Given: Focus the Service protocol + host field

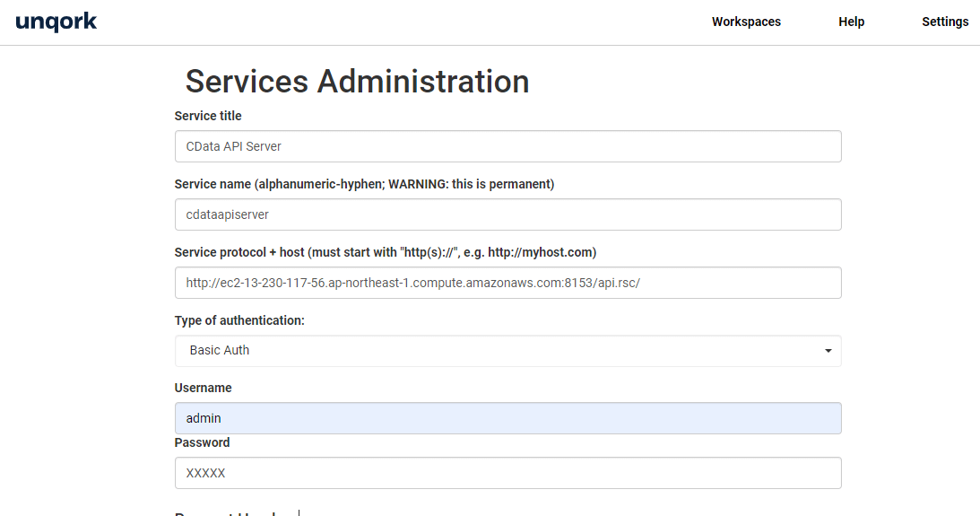Looking at the screenshot, I should point(508,283).
